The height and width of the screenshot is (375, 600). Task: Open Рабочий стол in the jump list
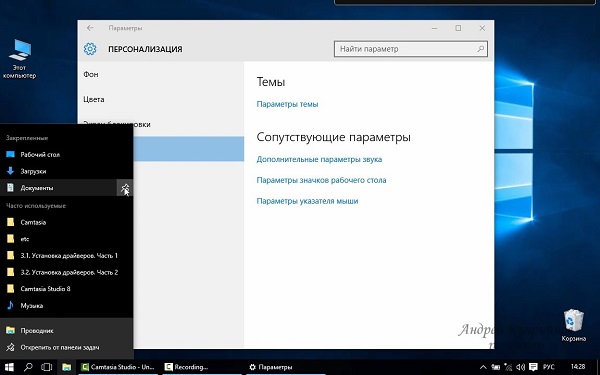(x=67, y=155)
